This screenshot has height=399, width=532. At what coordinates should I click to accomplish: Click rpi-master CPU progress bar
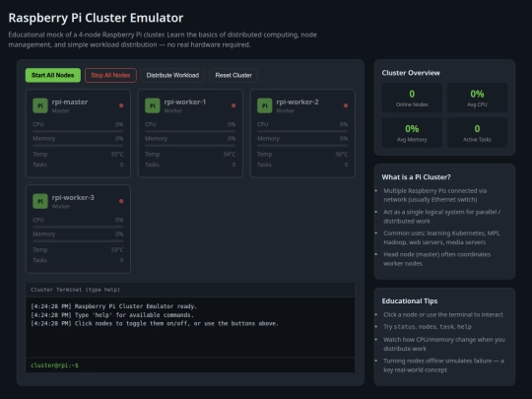pos(78,131)
